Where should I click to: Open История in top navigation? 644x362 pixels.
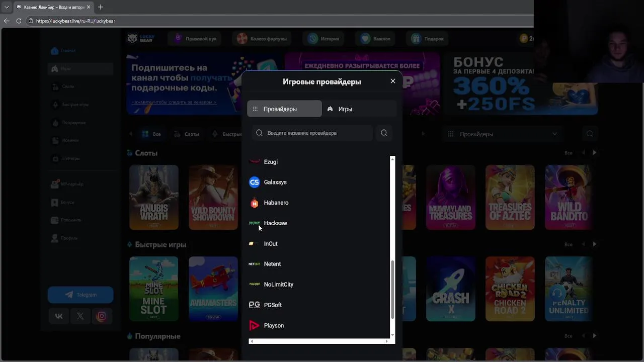[324, 39]
